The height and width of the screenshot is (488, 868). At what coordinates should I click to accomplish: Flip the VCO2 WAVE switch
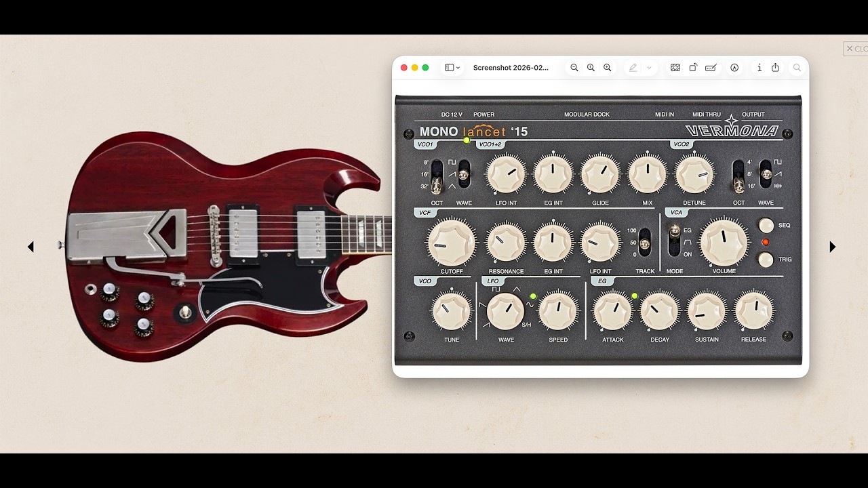[x=766, y=175]
